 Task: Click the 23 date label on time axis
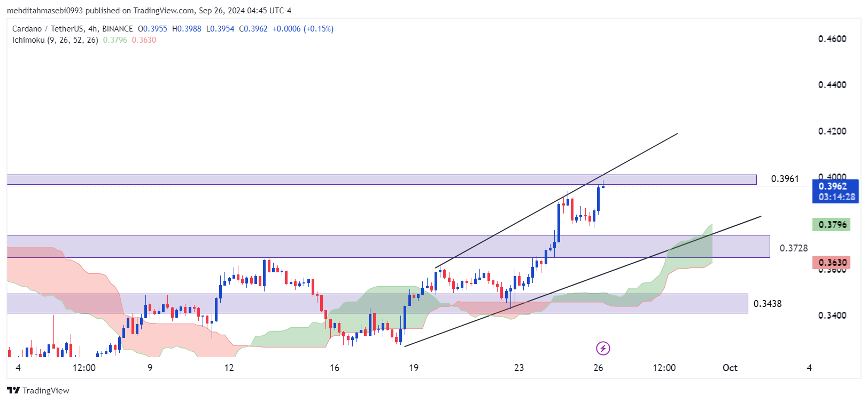[x=519, y=368]
